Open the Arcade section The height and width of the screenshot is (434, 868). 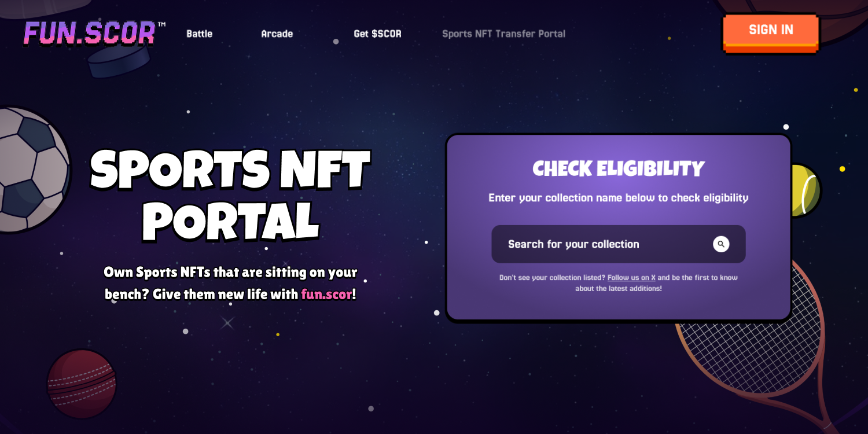(277, 34)
